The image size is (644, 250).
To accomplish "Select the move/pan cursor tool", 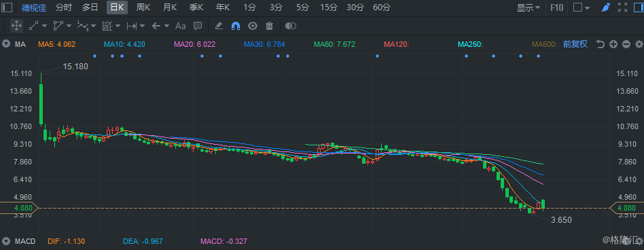I will coord(16,26).
